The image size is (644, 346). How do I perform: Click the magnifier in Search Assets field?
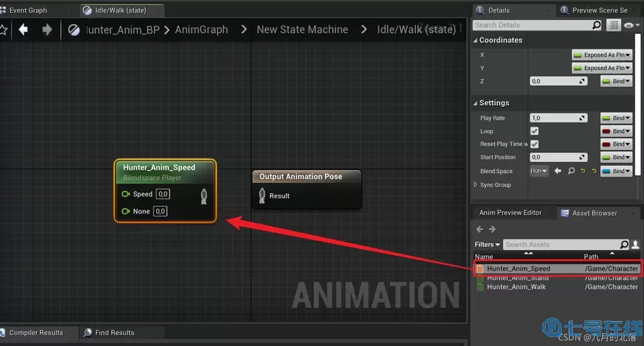(x=624, y=244)
